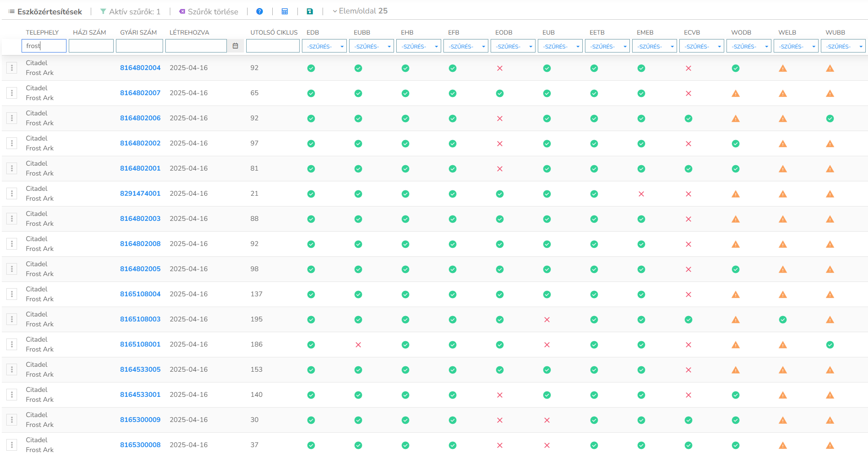Click the purple clear-filters icon
Screen dimensions: 868x457
[182, 11]
